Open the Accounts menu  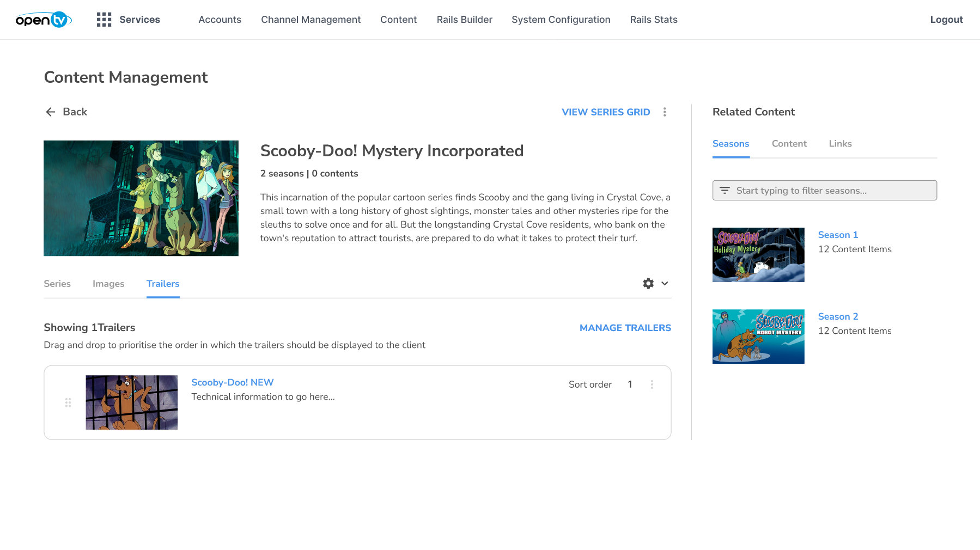220,20
